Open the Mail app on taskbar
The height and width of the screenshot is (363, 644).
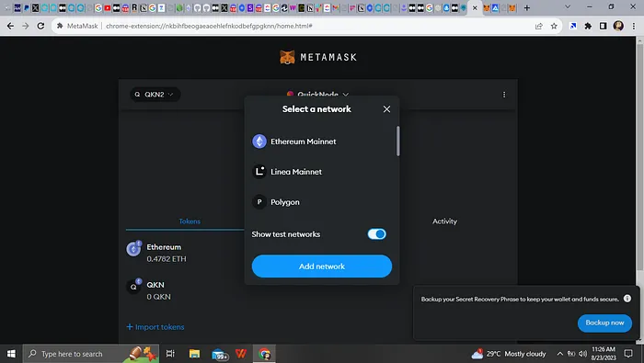[219, 354]
